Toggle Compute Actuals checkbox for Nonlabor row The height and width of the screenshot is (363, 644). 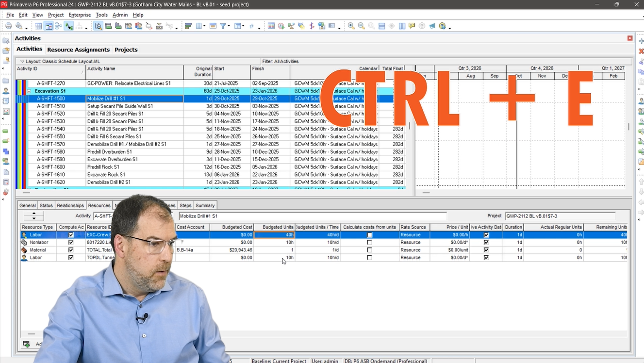point(71,242)
